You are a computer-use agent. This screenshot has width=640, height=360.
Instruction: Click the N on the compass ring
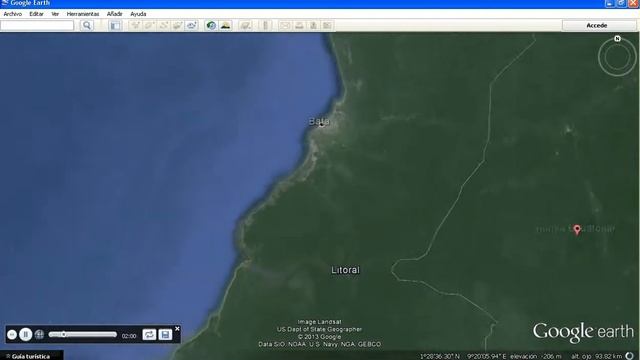[617, 39]
